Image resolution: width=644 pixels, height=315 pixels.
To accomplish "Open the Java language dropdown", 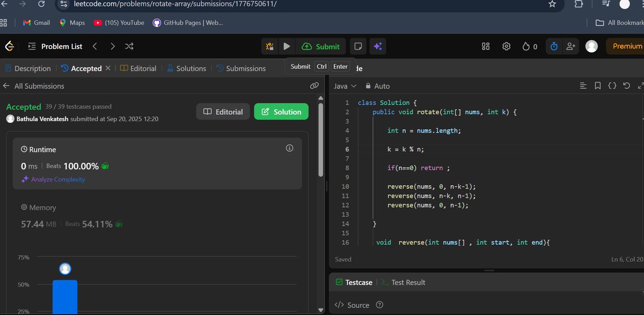I will 345,86.
